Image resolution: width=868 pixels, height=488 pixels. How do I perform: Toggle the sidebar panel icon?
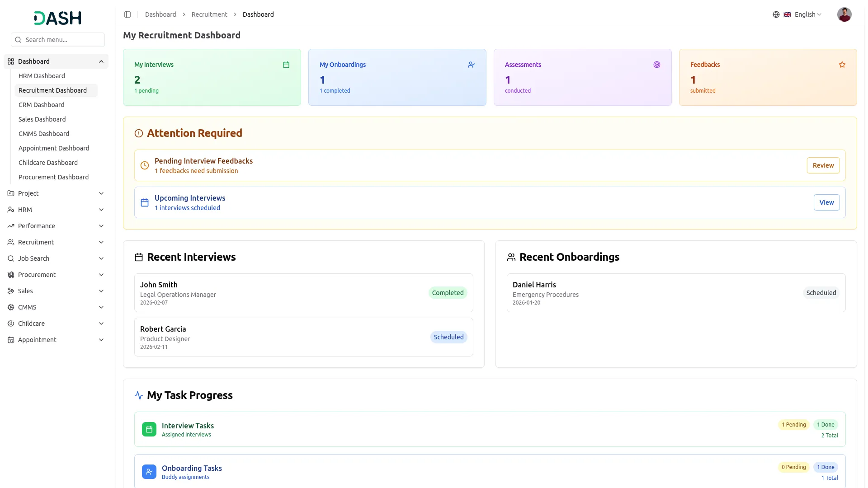point(127,14)
